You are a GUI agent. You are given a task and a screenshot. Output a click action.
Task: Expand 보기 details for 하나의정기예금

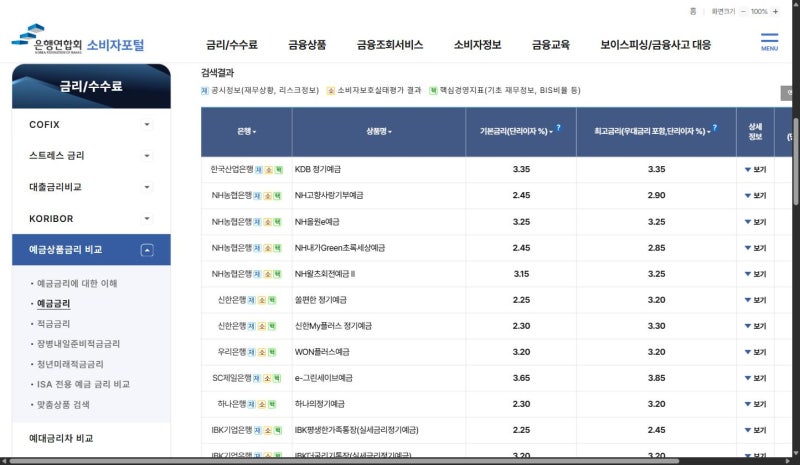click(x=755, y=404)
